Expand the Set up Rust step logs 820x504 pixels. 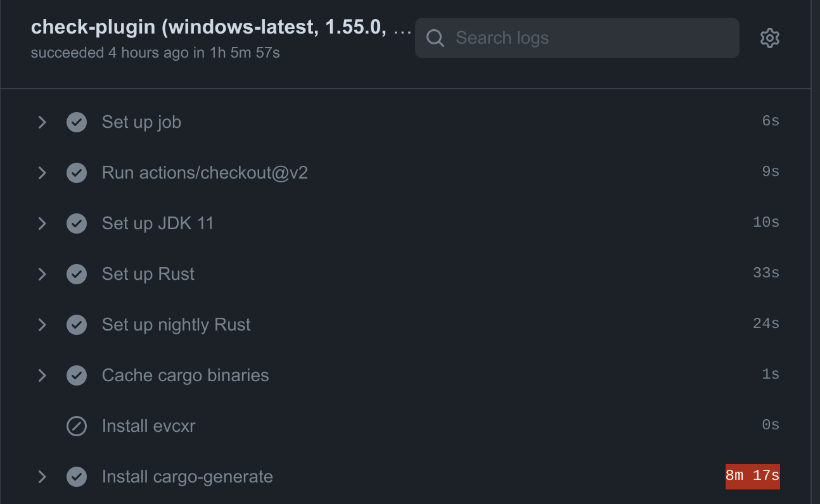[x=42, y=274]
